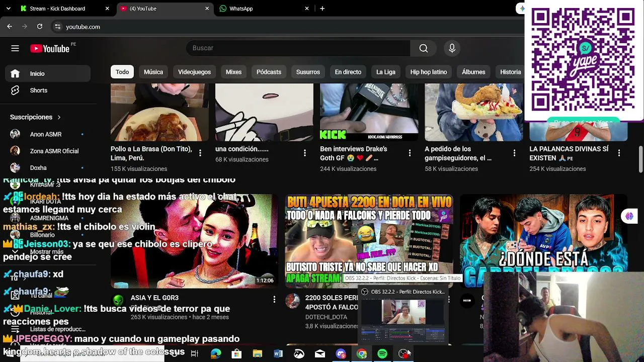
Task: Start voice search with the microphone
Action: tap(452, 48)
